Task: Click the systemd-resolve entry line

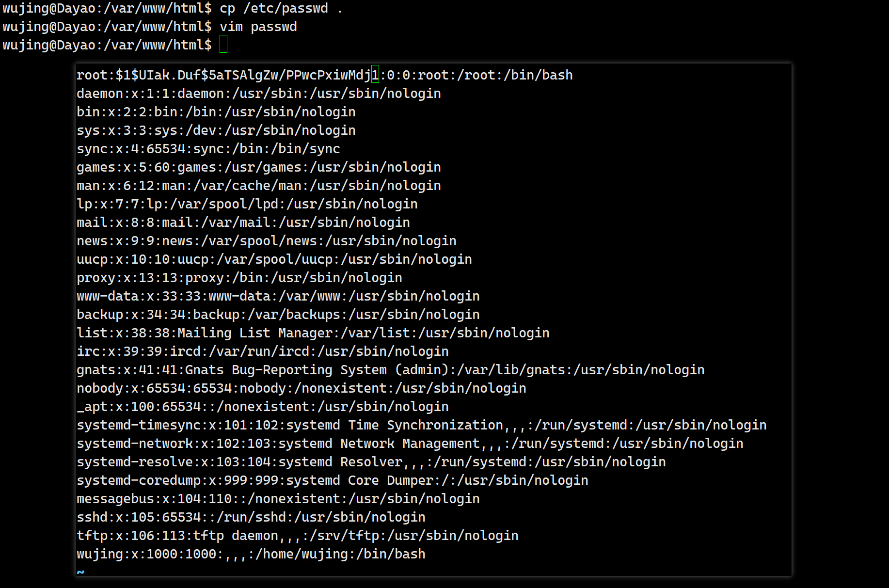Action: coord(371,462)
